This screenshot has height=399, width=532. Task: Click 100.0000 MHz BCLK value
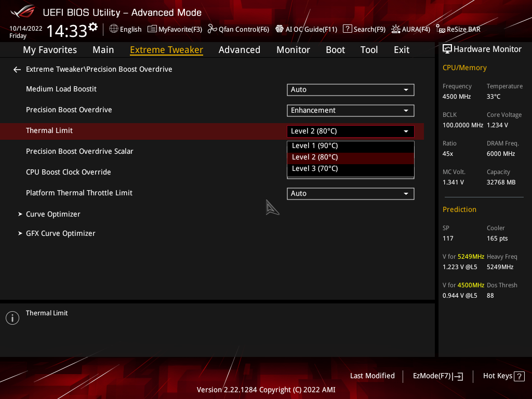pos(463,125)
